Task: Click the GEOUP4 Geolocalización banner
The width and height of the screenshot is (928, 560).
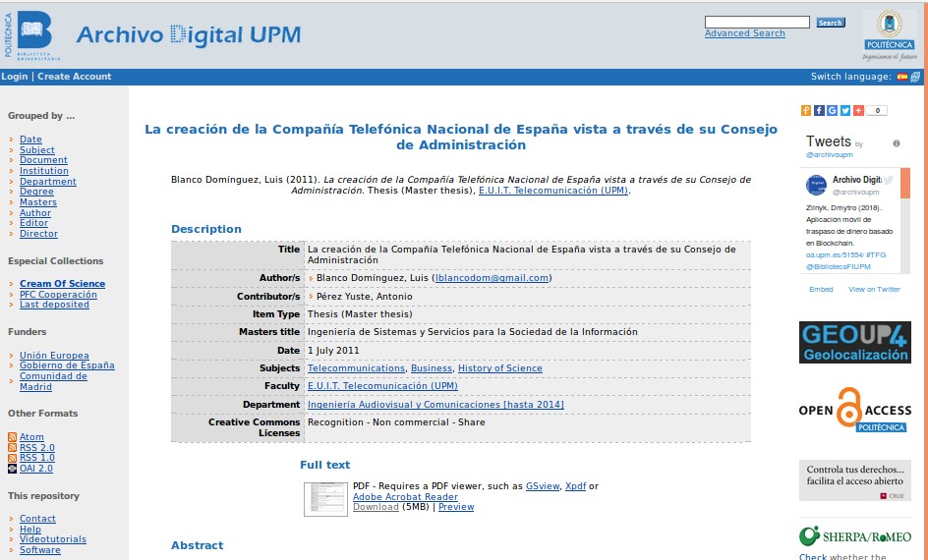Action: 854,343
